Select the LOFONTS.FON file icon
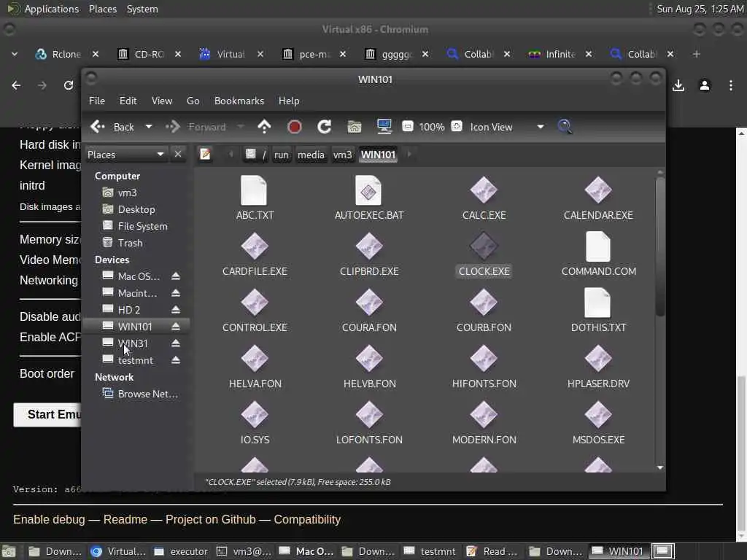This screenshot has width=747, height=560. (x=368, y=415)
